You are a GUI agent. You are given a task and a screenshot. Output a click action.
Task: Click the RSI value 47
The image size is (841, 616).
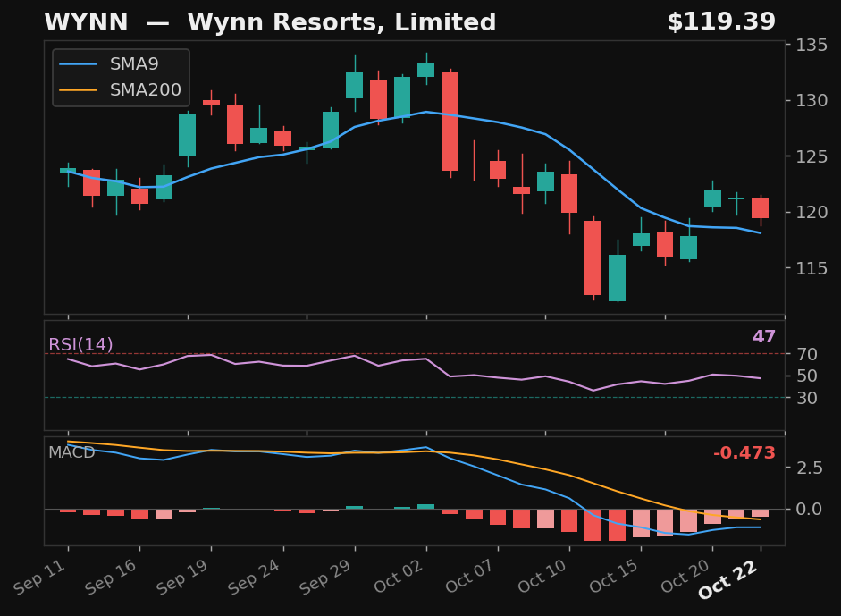764,336
